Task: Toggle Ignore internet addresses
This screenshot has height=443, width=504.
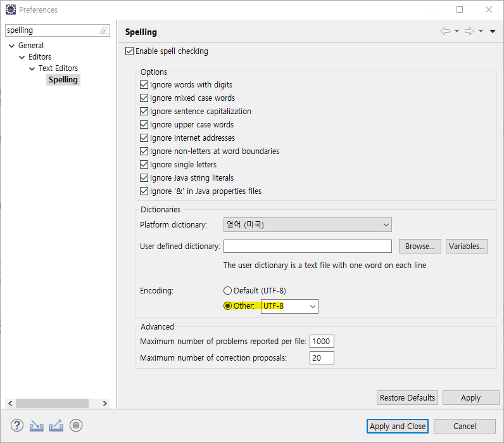Action: coord(144,138)
